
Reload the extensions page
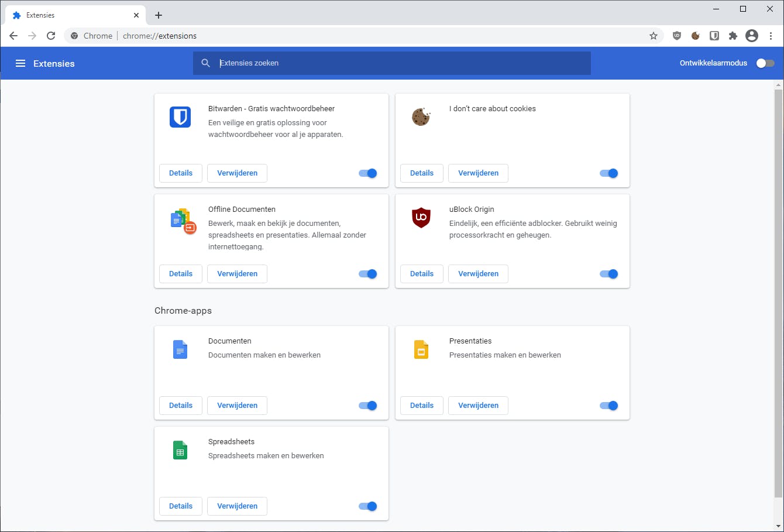pos(51,36)
